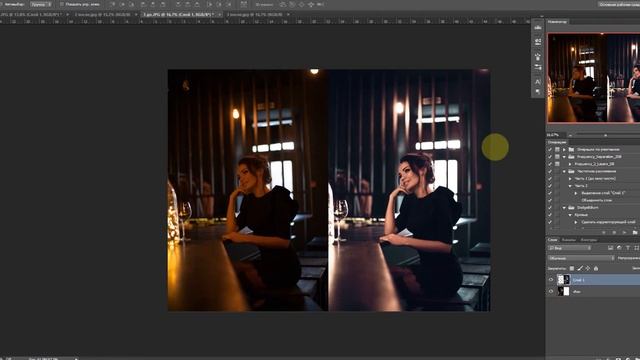Image resolution: width=640 pixels, height=360 pixels.
Task: Switch to the Каналы tab
Action: [x=569, y=240]
